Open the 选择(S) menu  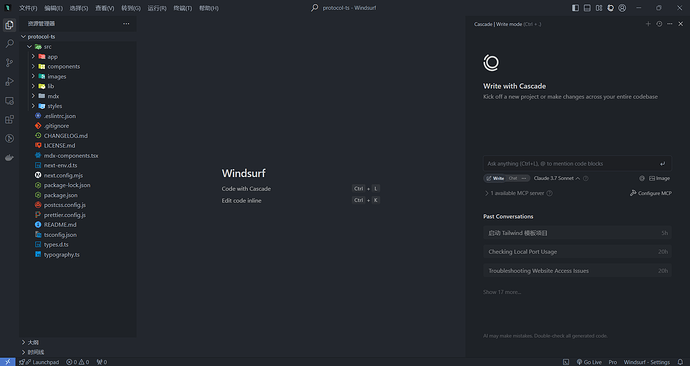[79, 8]
